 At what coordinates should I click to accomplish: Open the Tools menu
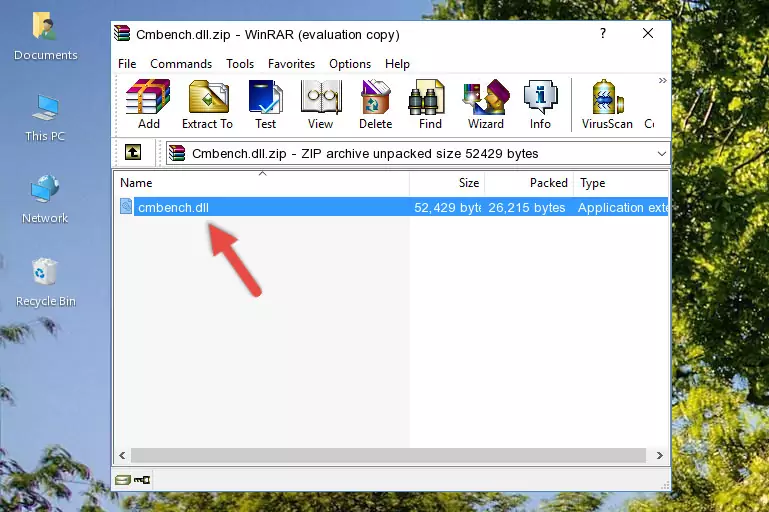coord(240,64)
